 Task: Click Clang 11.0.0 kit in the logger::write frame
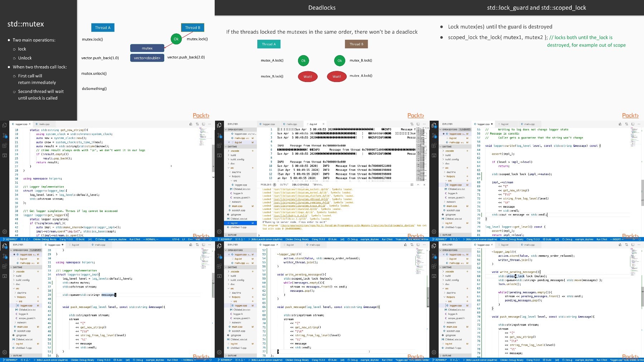pos(533,239)
